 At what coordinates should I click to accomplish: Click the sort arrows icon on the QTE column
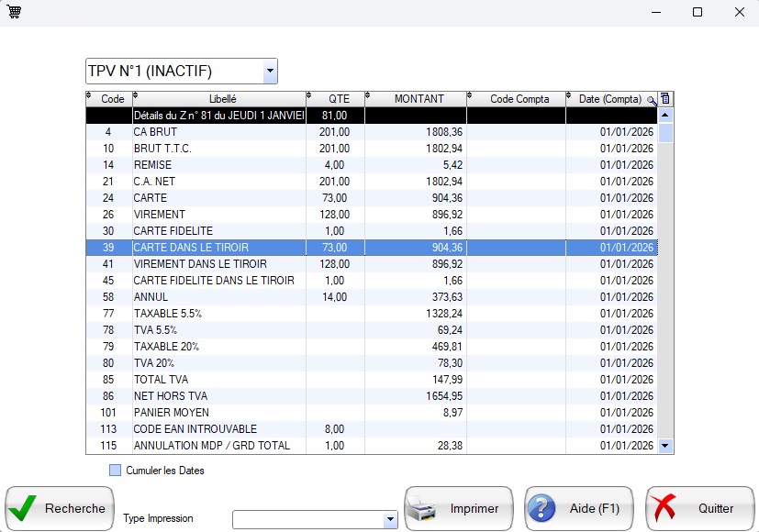[x=308, y=95]
